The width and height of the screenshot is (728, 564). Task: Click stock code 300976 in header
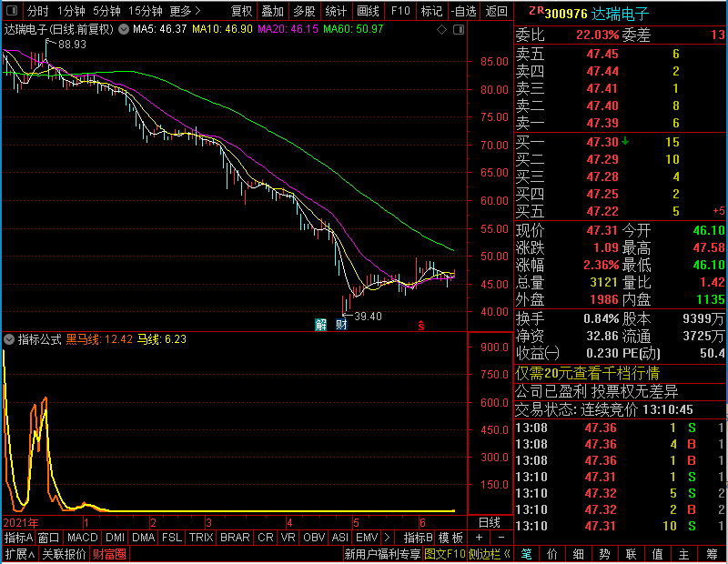point(566,14)
